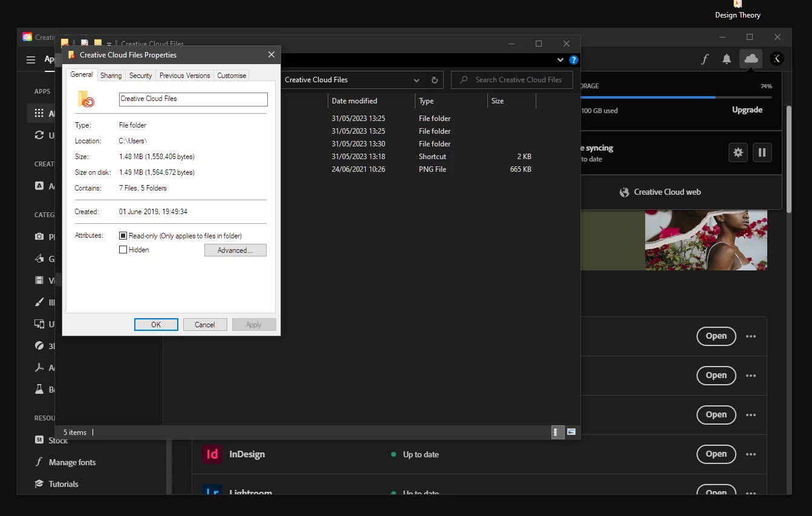Screen dimensions: 812x516
Task: Click the Design Theory desktop icon
Action: tap(738, 10)
